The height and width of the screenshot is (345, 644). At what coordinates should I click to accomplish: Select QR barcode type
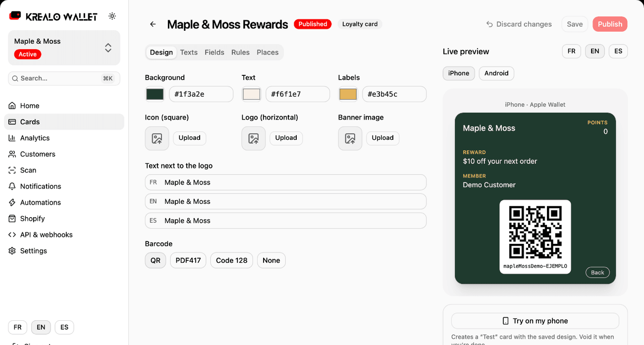[x=156, y=260]
